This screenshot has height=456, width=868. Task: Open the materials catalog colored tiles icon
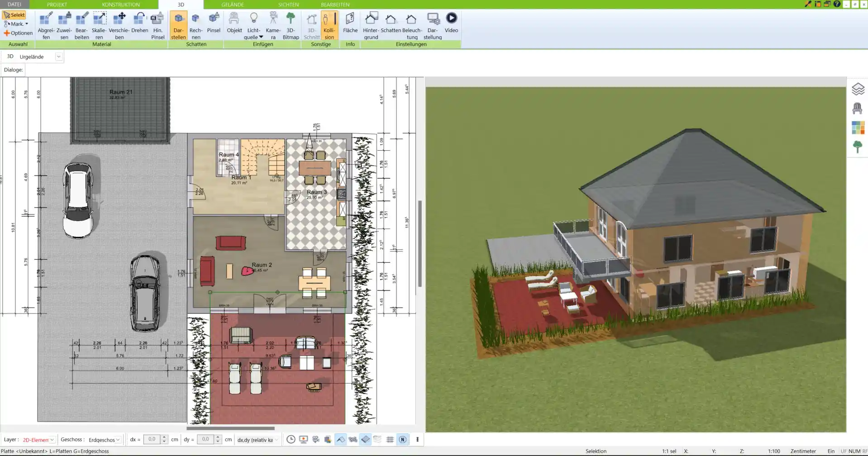pos(858,128)
